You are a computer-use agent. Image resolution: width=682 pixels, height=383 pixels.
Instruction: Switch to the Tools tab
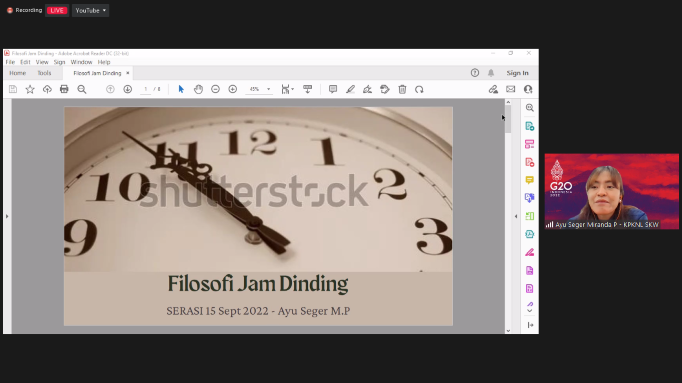tap(44, 73)
